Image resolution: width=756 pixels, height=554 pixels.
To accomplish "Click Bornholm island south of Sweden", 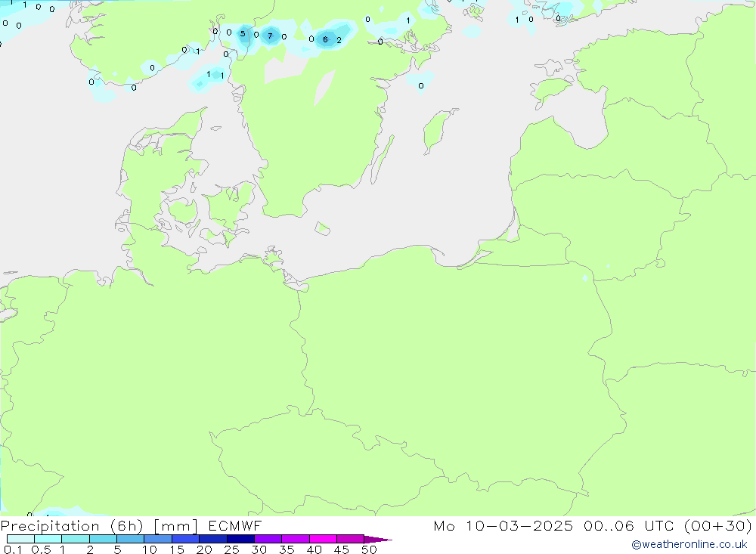I will (x=323, y=228).
